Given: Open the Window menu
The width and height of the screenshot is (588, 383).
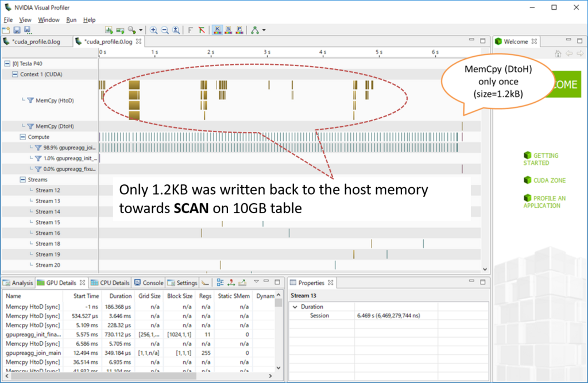Looking at the screenshot, I should (49, 20).
